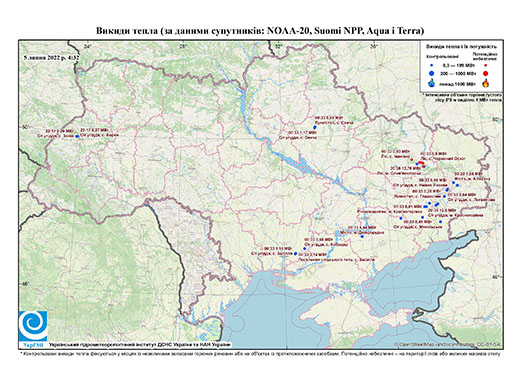The width and height of the screenshot is (520, 368).
Task: Click legend column header Потенційно небезпечні
Action: [x=485, y=56]
